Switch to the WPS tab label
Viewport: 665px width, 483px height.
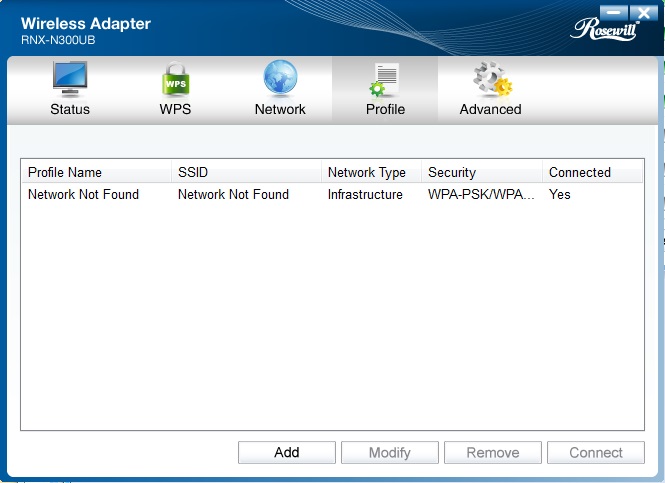click(175, 109)
